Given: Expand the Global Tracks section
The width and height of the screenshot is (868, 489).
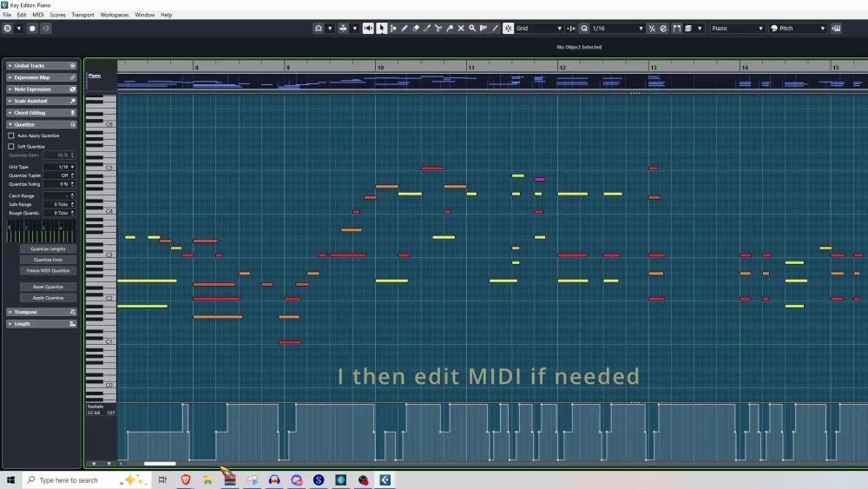Looking at the screenshot, I should pyautogui.click(x=42, y=65).
